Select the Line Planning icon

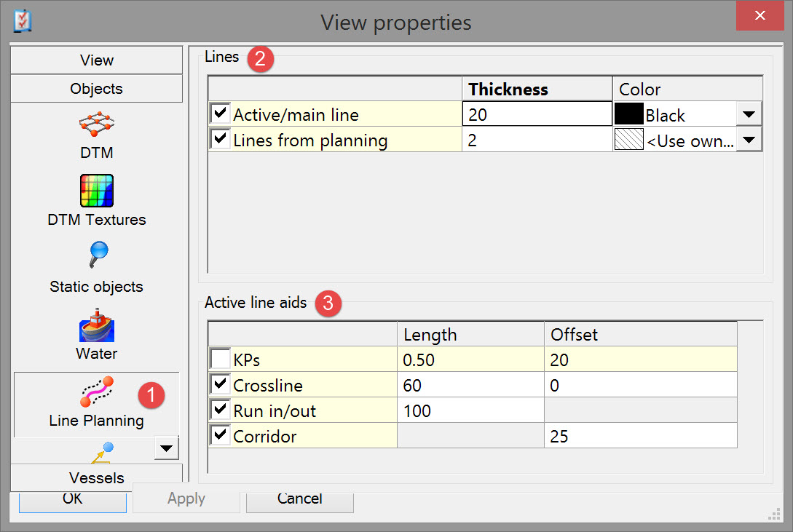(x=96, y=392)
